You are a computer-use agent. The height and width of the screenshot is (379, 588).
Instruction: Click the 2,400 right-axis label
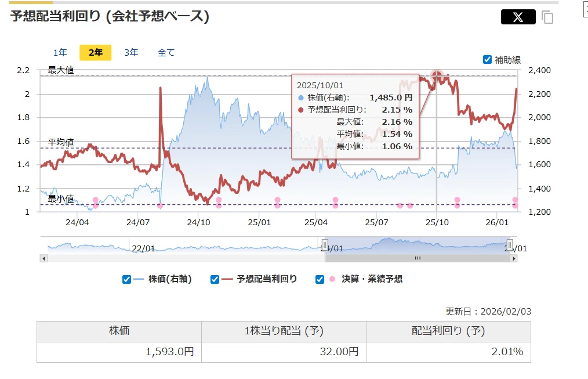[540, 70]
